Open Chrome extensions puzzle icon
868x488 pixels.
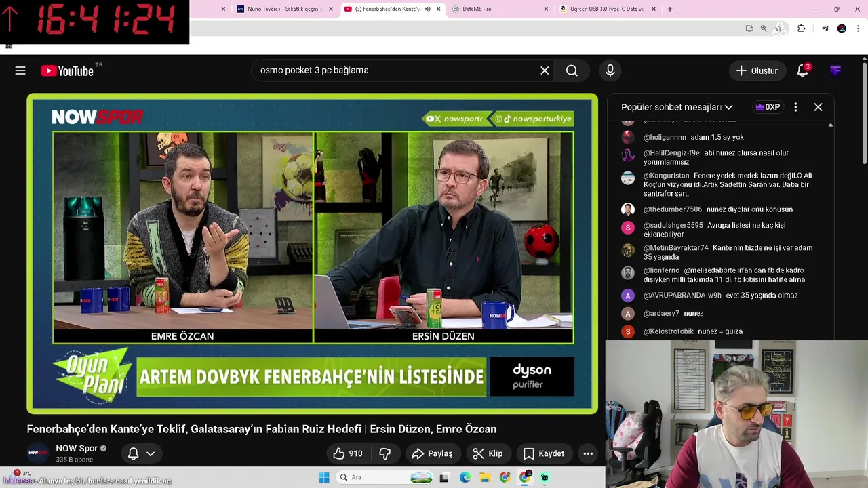click(x=802, y=28)
